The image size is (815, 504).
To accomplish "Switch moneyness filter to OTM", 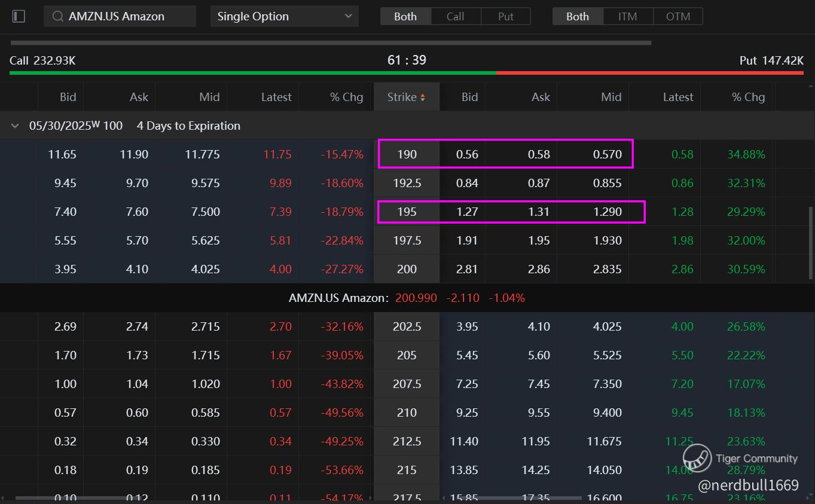I will pyautogui.click(x=677, y=16).
